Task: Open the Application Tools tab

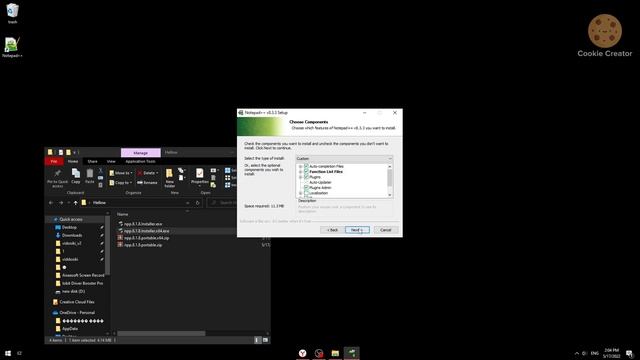Action: [x=140, y=161]
